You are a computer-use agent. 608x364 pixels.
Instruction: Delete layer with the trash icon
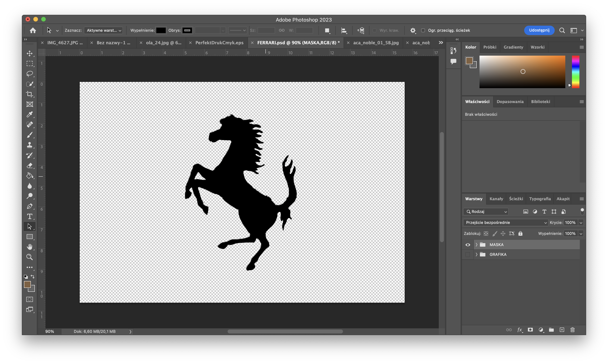click(573, 330)
